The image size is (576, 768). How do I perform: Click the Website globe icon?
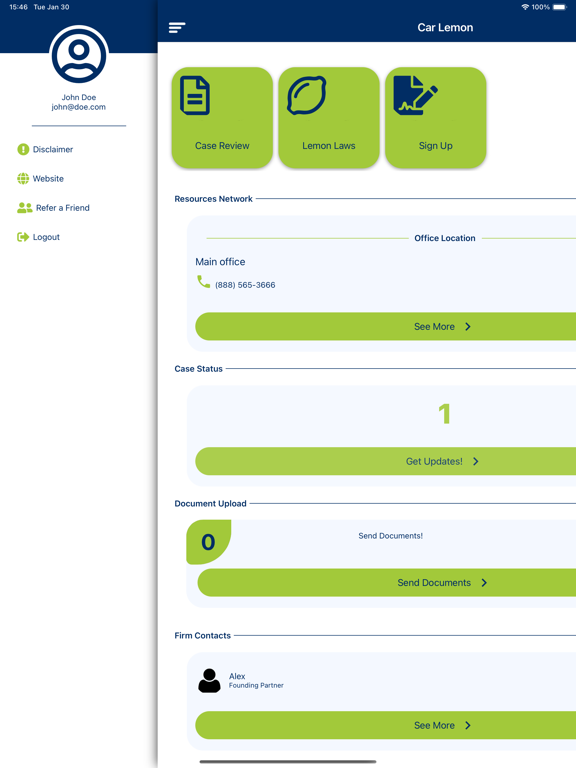click(23, 179)
